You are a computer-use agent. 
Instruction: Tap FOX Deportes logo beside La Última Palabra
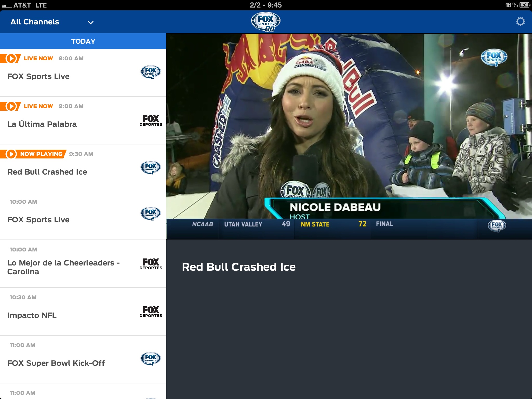tap(151, 121)
